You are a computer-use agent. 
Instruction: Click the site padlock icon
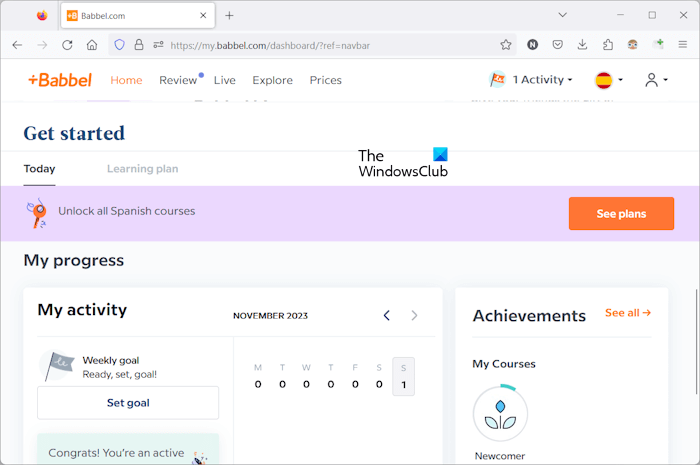point(139,45)
